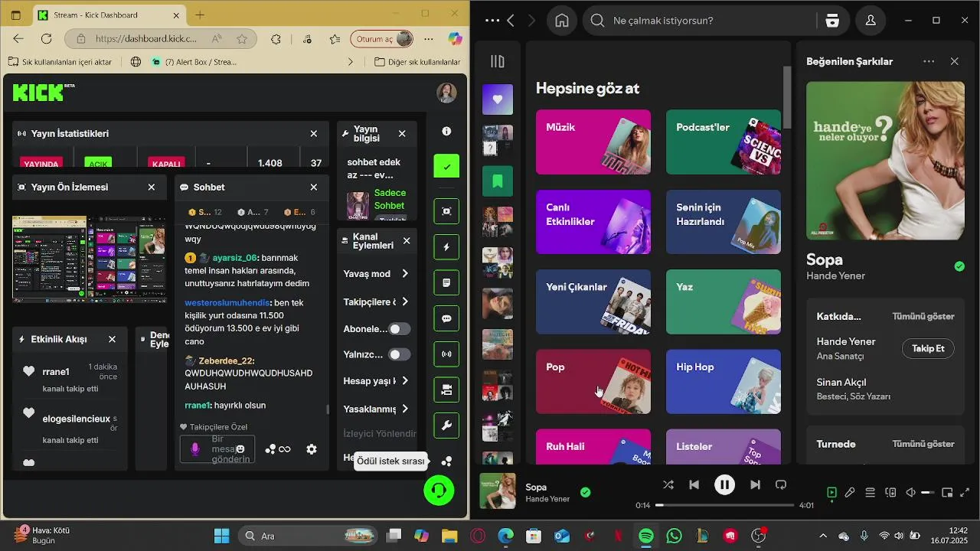Screen dimensions: 980x551
Task: Toggle activity feed lightning icon in Kick sidebar
Action: [446, 247]
